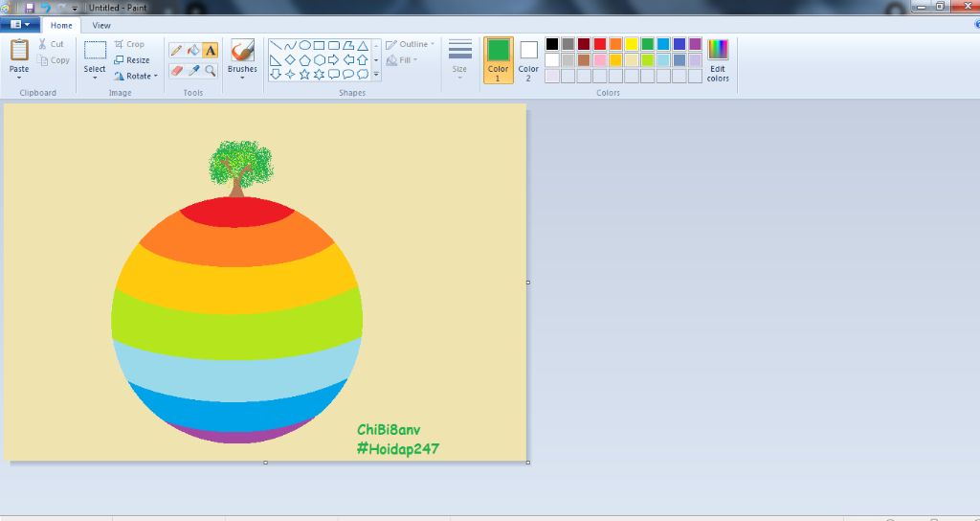This screenshot has height=521, width=980.
Task: Select the Pencil tool
Action: point(176,50)
